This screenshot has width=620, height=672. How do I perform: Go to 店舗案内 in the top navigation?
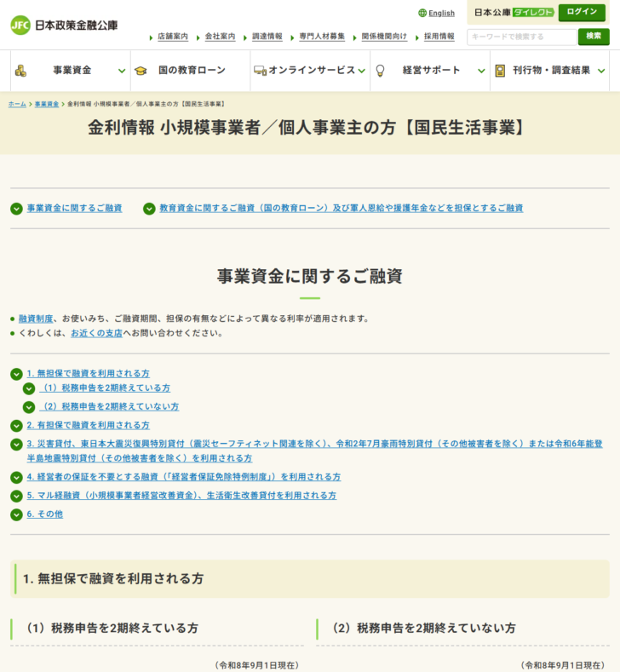[173, 37]
